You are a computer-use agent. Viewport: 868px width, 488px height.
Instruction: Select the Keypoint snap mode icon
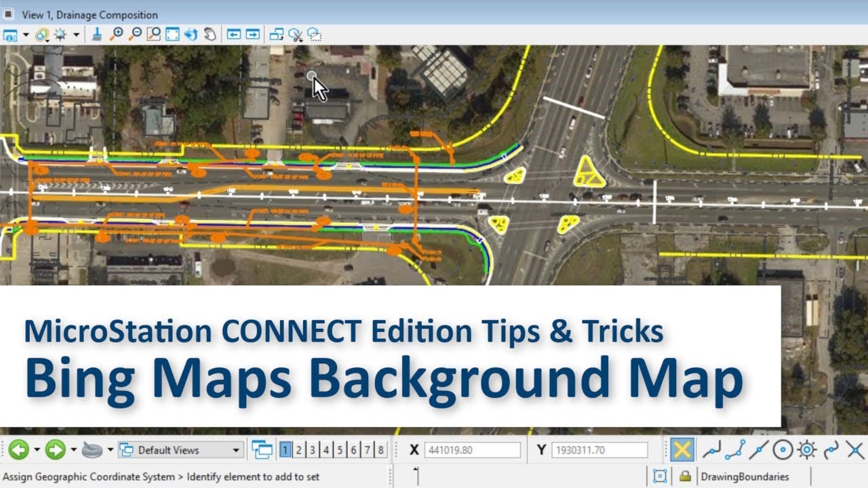(x=736, y=449)
